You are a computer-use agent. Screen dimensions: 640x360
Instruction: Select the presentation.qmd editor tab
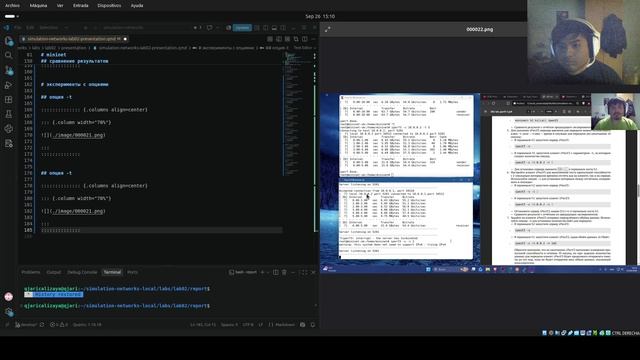[x=74, y=39]
